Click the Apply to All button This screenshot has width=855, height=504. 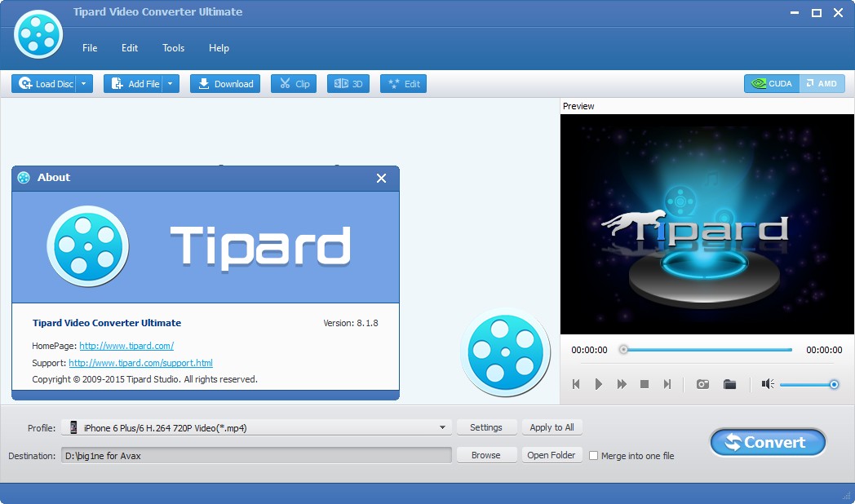click(x=552, y=427)
